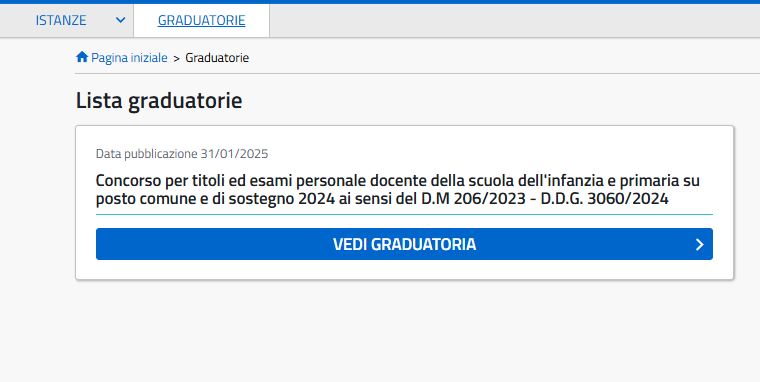Click the Concorso per titoli ed esami title
The width and height of the screenshot is (760, 382).
click(x=397, y=190)
